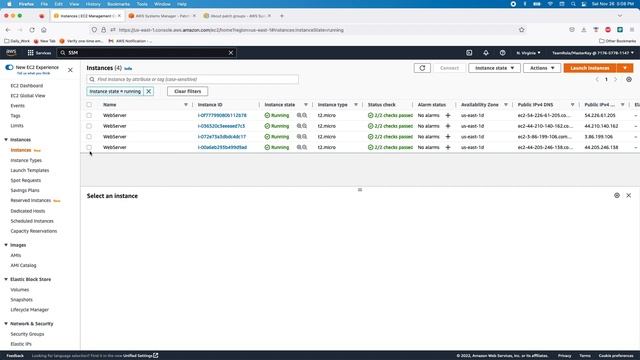
Task: Select all instances checkbox in header
Action: (89, 105)
